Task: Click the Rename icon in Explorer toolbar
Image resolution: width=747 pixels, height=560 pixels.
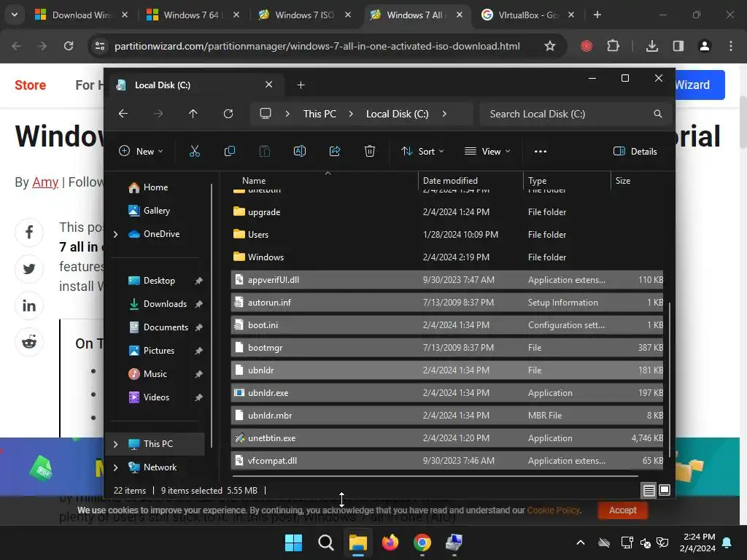Action: 300,152
